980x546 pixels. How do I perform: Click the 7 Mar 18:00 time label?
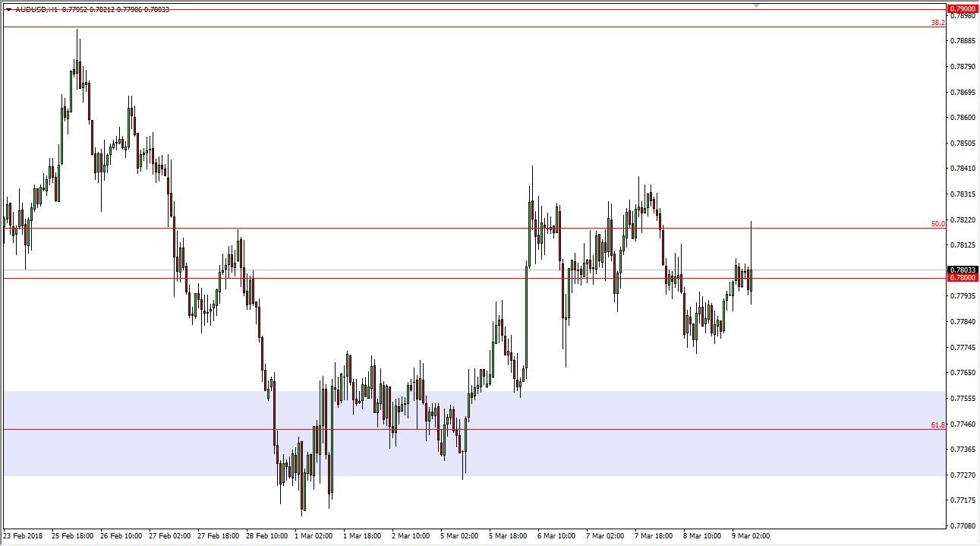click(x=654, y=535)
